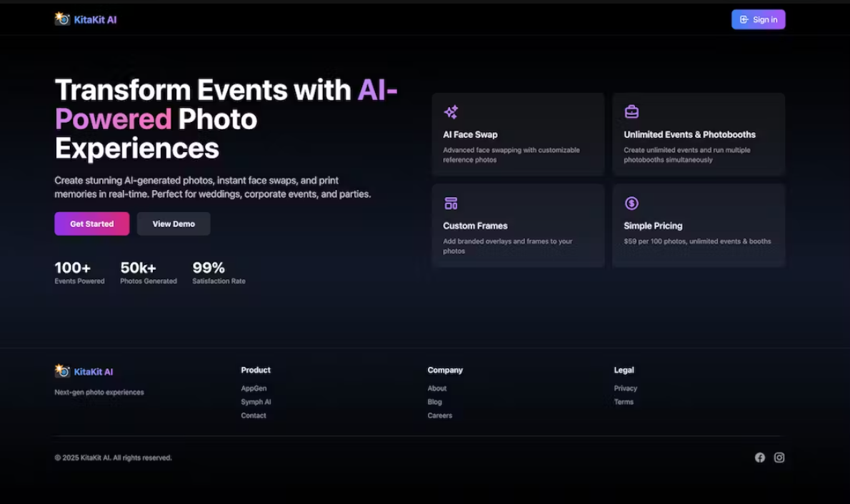This screenshot has height=504, width=850.
Task: Click the KitaKit AI header brand text
Action: pos(96,19)
